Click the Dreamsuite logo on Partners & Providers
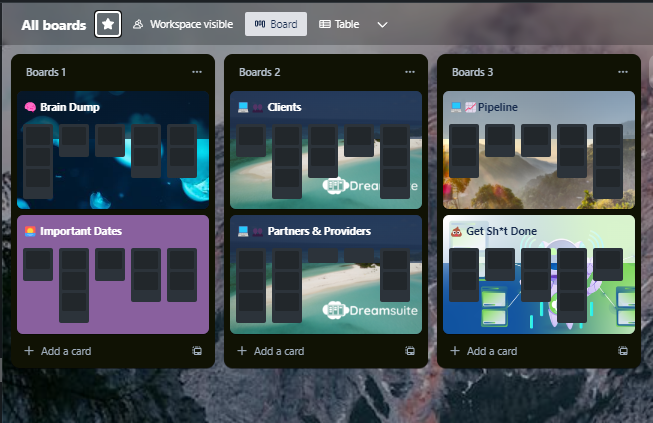Screen dimensions: 653x423 pyautogui.click(x=370, y=310)
